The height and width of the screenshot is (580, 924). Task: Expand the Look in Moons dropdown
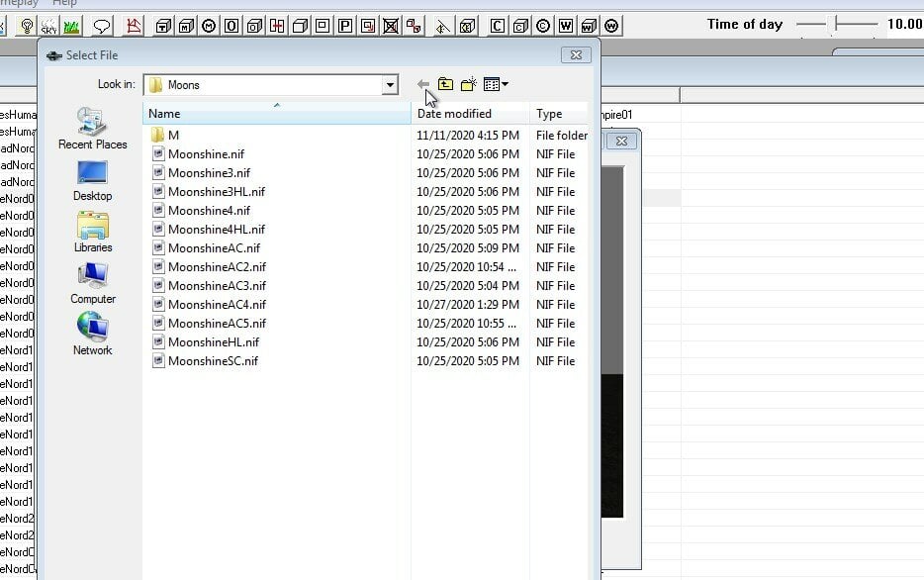pyautogui.click(x=390, y=85)
